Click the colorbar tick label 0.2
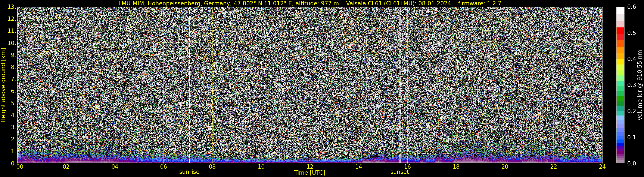This screenshot has height=177, width=644. click(x=632, y=111)
